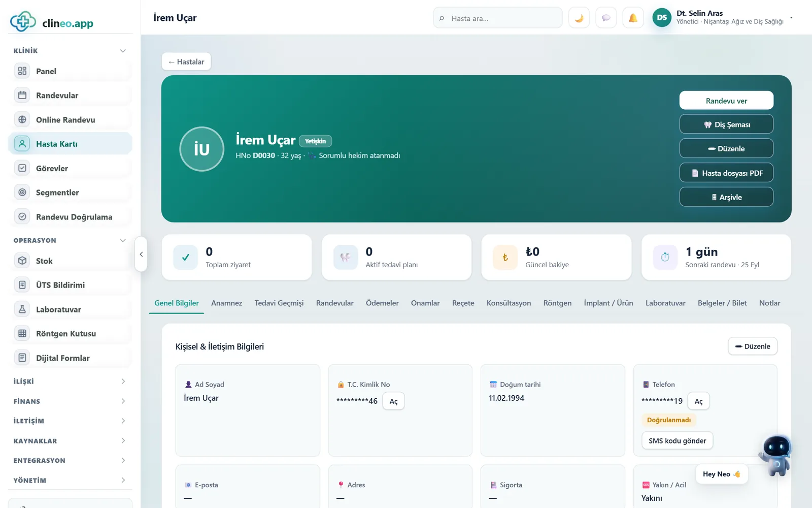Open the Reçete tab
The height and width of the screenshot is (508, 812).
(463, 303)
